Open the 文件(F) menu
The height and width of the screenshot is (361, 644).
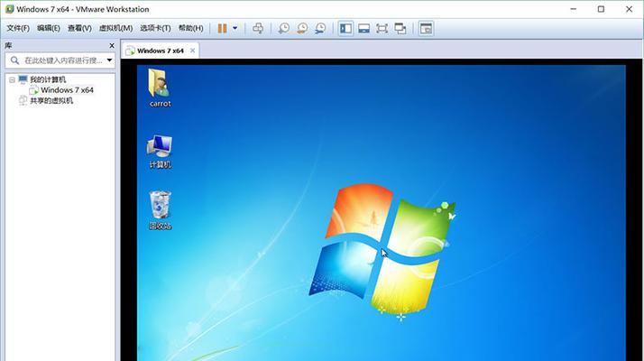click(x=18, y=28)
